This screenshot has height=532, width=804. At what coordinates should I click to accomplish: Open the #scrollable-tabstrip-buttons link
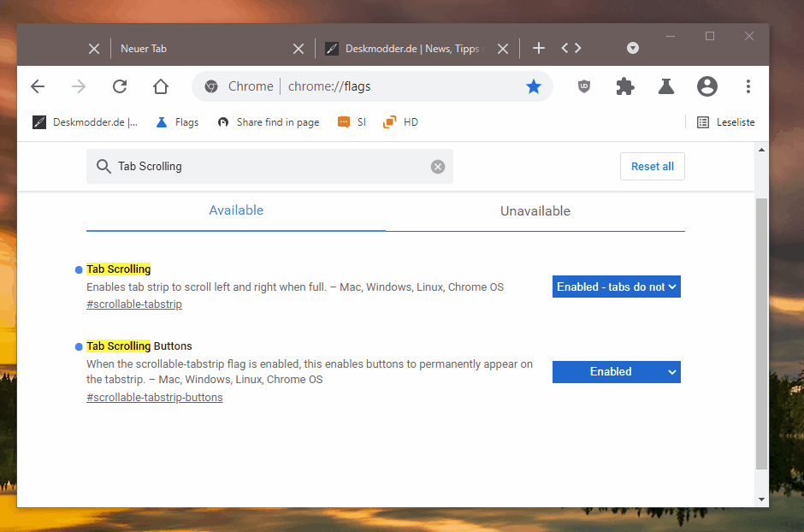coord(154,397)
